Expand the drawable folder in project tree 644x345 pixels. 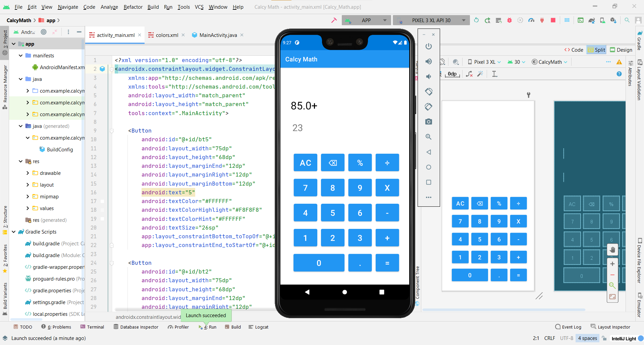click(28, 173)
